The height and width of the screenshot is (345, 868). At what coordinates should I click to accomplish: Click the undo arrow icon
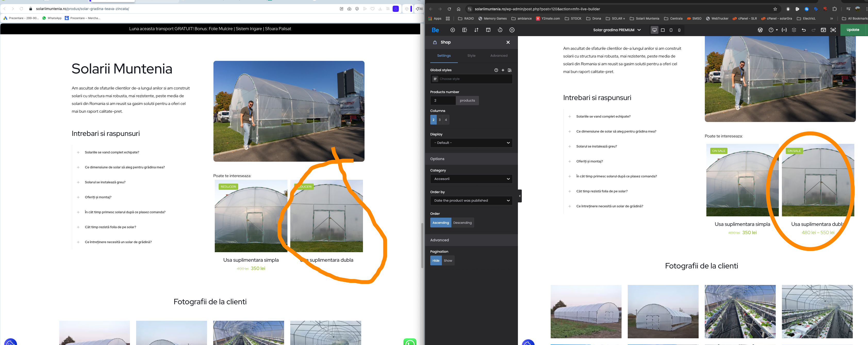pos(804,30)
